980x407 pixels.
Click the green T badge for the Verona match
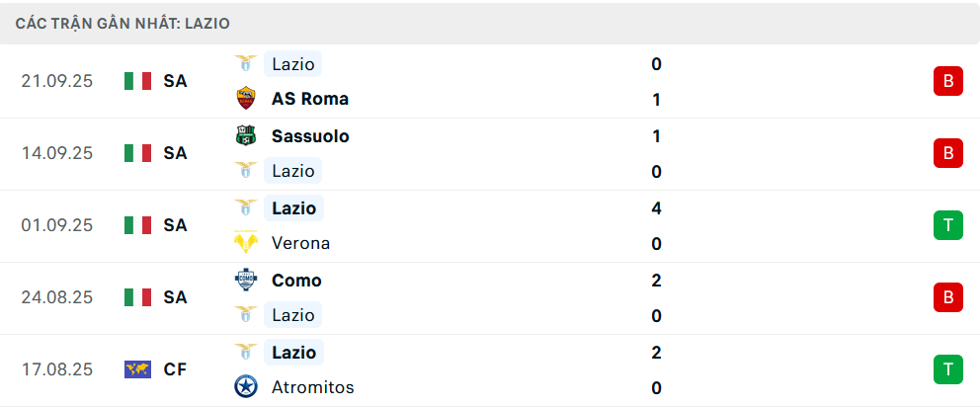click(x=947, y=225)
